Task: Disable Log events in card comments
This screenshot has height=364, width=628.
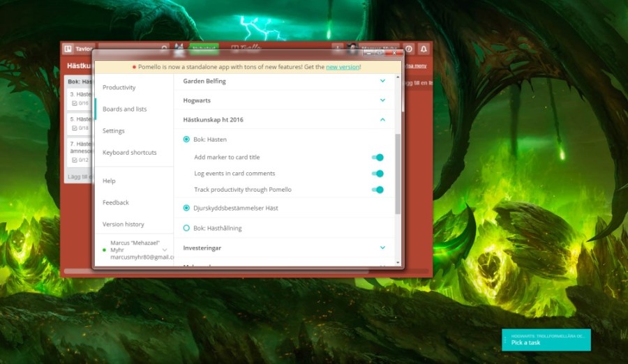Action: tap(377, 174)
